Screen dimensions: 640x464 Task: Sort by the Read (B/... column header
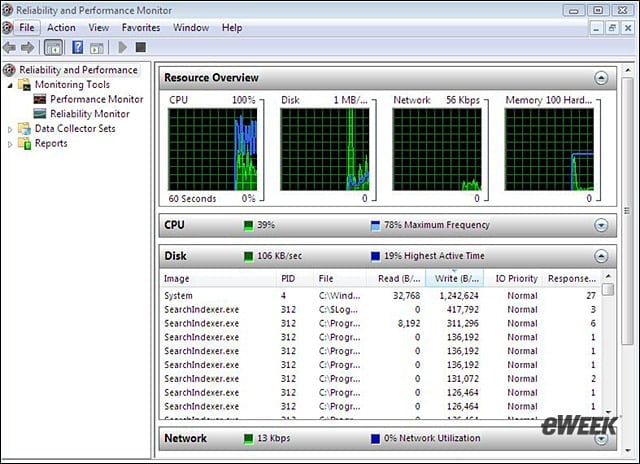[396, 279]
